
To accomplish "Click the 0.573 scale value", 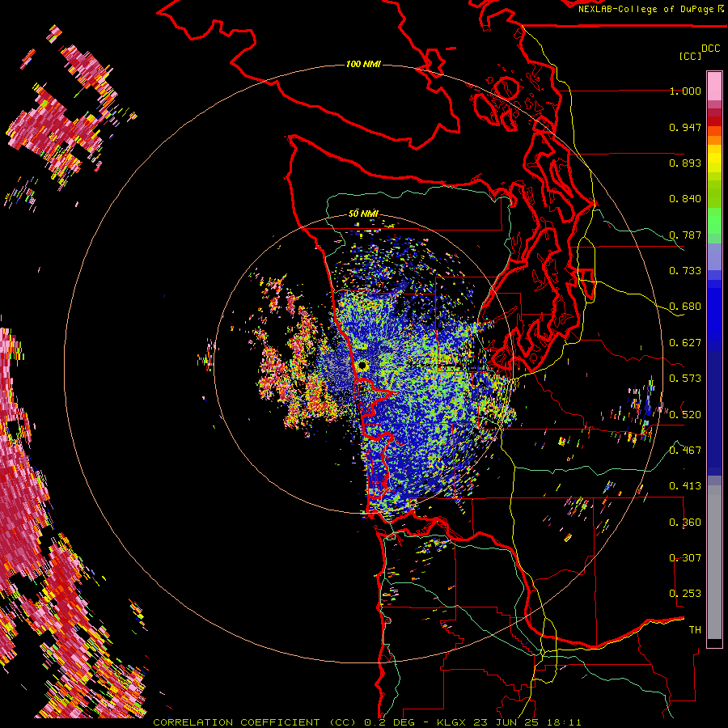I will pyautogui.click(x=685, y=379).
